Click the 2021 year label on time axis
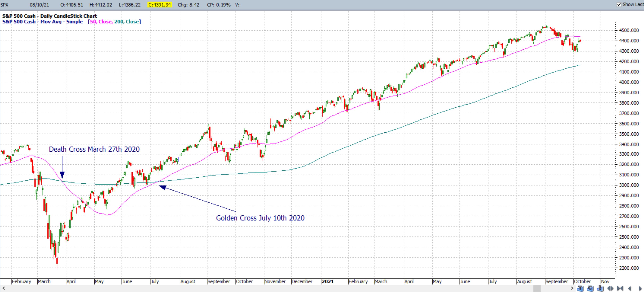The image size is (644, 292). click(x=328, y=281)
